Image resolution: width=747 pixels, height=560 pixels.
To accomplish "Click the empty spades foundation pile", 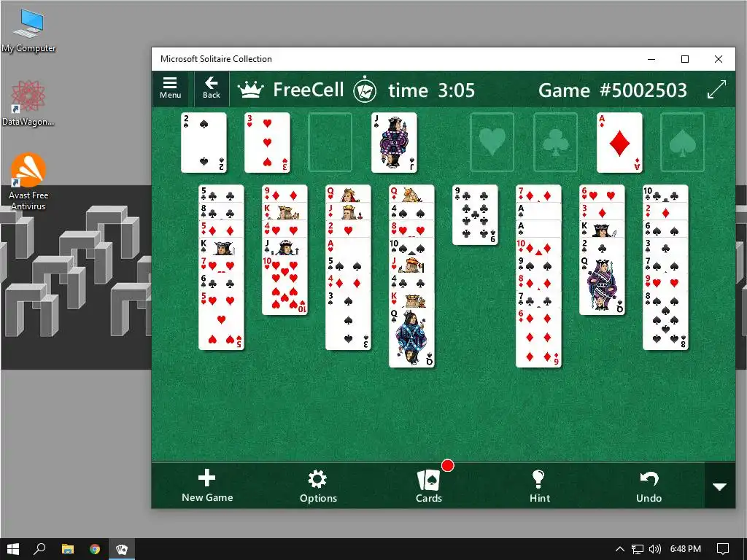I will [x=682, y=142].
